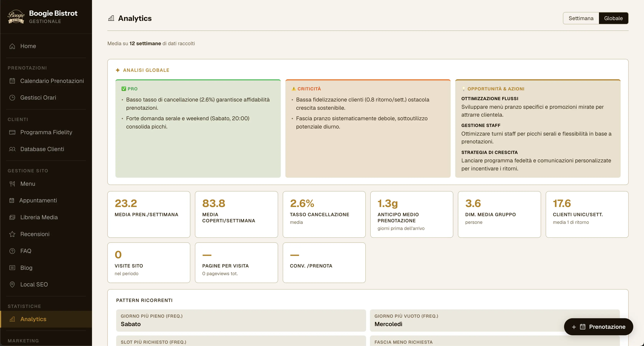Screen dimensions: 644x346
Task: Click the Gestisci Orari clock icon
Action: [x=12, y=98]
